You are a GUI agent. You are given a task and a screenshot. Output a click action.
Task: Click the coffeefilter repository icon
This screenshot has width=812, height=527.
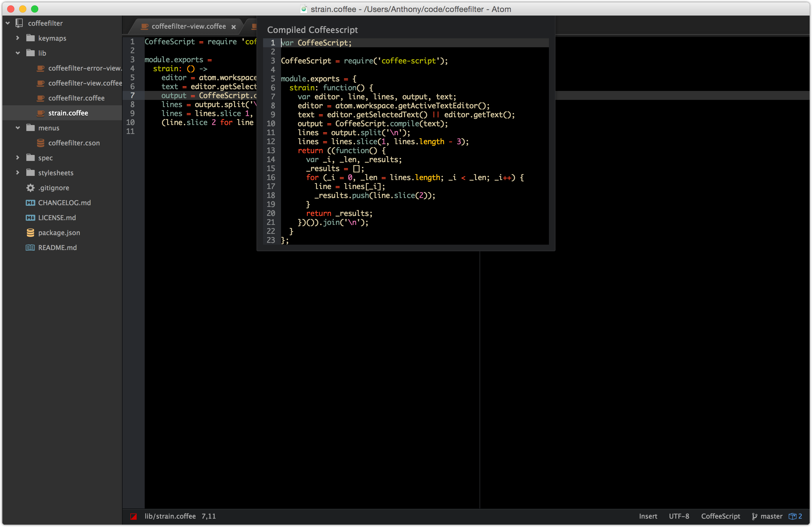point(19,23)
